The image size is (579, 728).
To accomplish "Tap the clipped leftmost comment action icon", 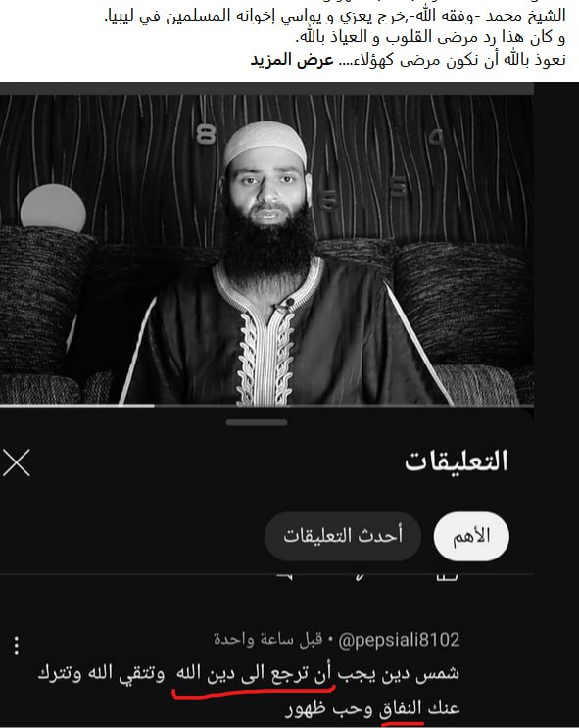I will coord(285,577).
